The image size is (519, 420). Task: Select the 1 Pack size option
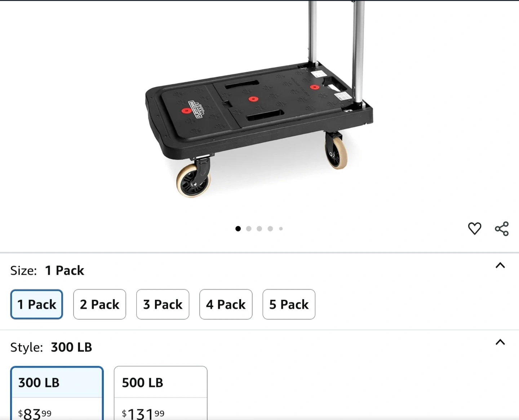pyautogui.click(x=36, y=304)
